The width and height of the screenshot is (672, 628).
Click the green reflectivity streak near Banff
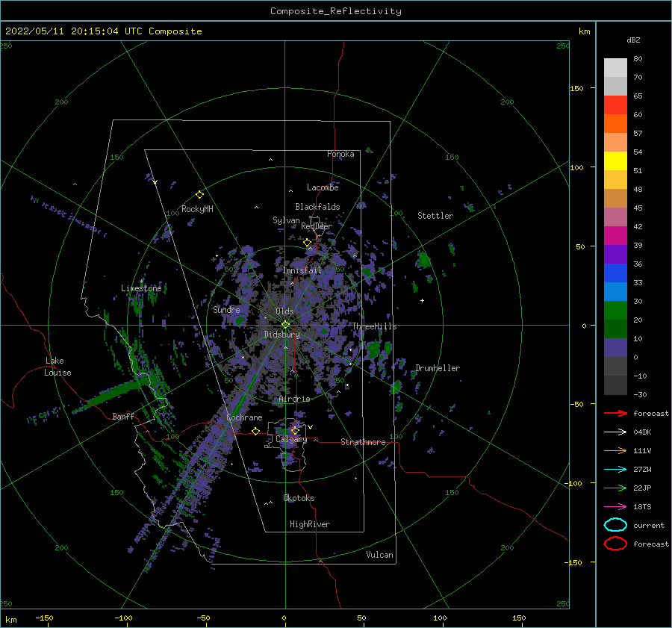(x=113, y=394)
